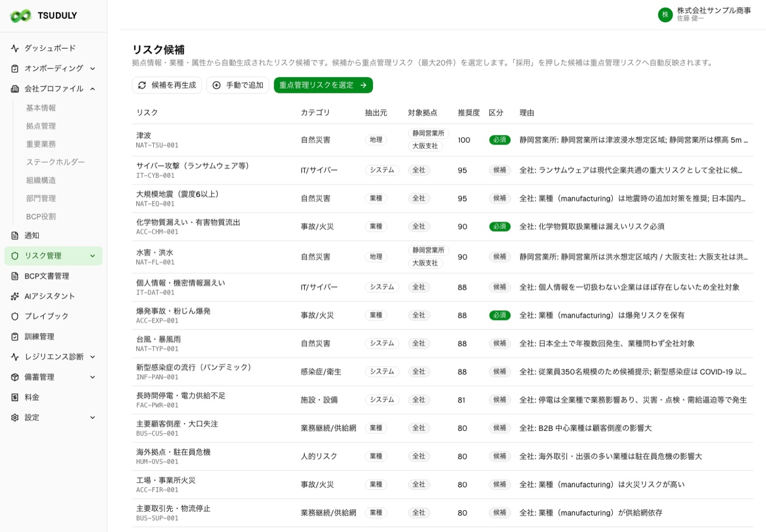
Task: Click 大阪支社 tag in 水害・洪水 row
Action: coord(425,263)
